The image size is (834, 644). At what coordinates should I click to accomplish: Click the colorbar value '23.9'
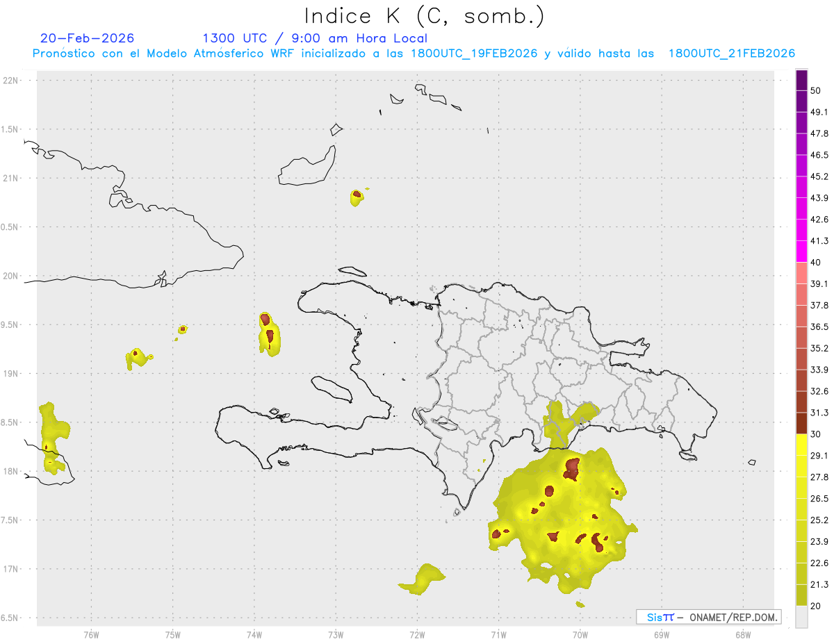(x=819, y=542)
